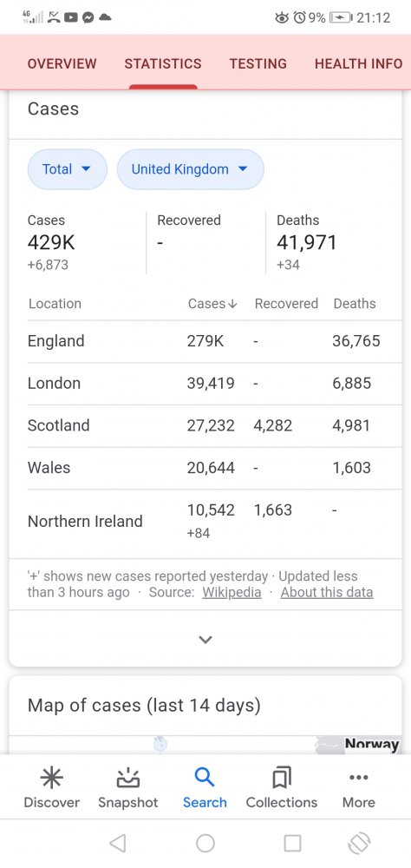The image size is (411, 868).
Task: Open the Collections bookmark icon
Action: pos(282,778)
